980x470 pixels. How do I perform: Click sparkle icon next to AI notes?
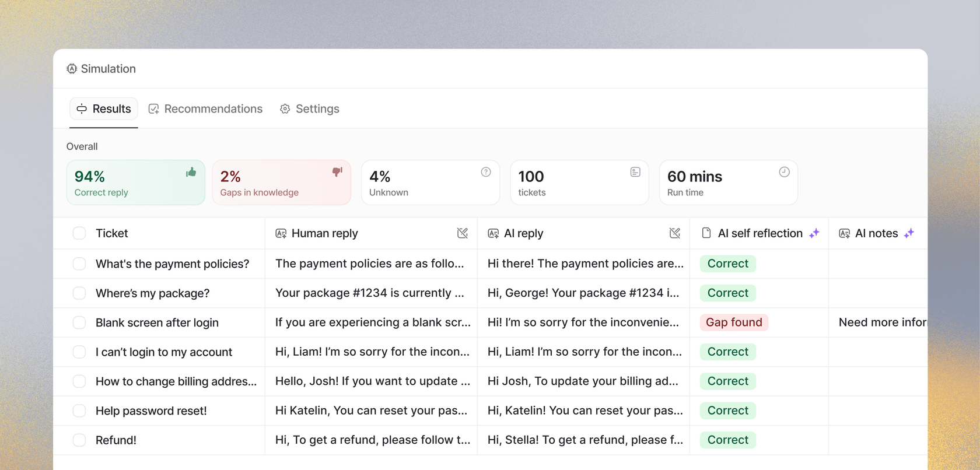[x=909, y=233]
